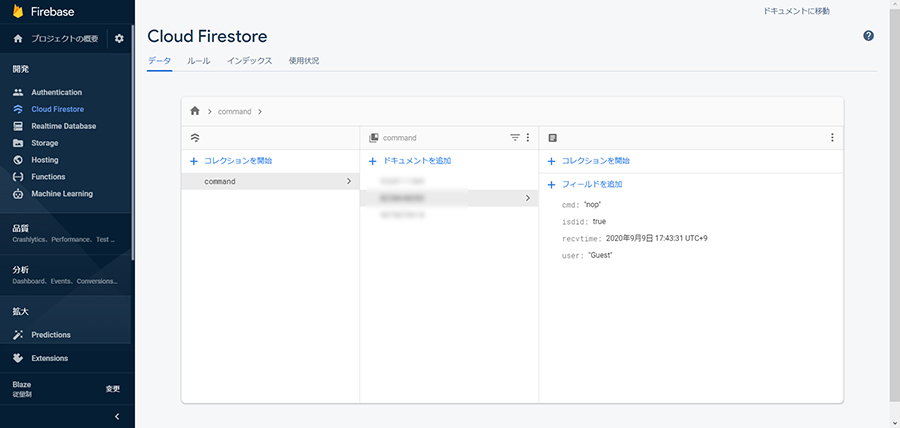Expand the 品質 sidebar section
900x428 pixels.
pyautogui.click(x=66, y=233)
